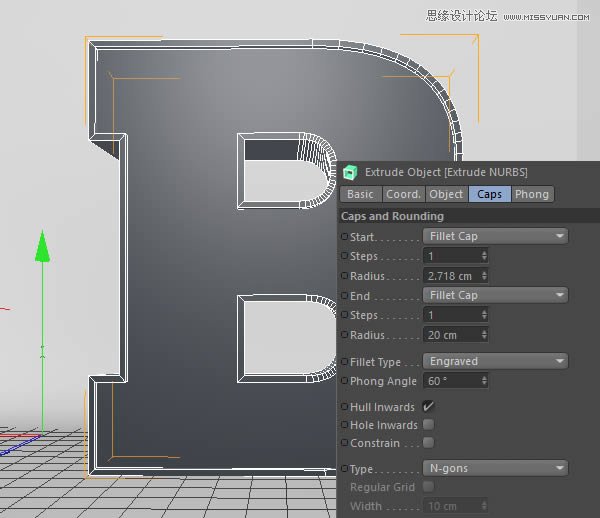This screenshot has width=600, height=518.
Task: Enable the Hole Inwards checkbox
Action: click(x=428, y=425)
